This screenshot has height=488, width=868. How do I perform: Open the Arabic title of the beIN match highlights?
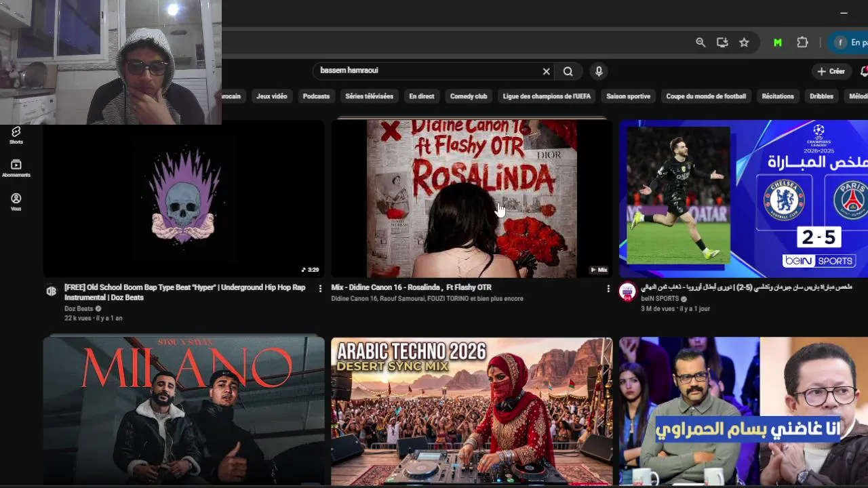tap(746, 287)
